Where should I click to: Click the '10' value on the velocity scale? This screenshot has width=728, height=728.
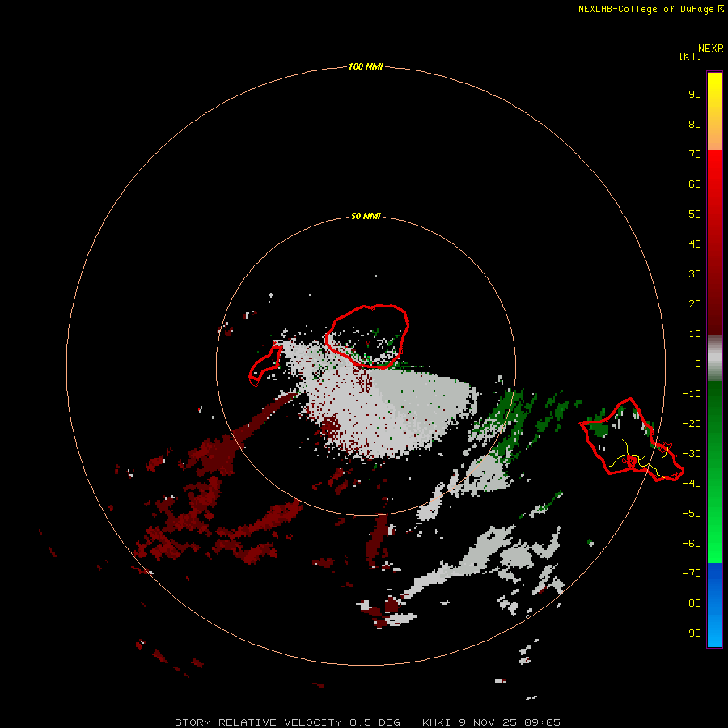pyautogui.click(x=695, y=334)
